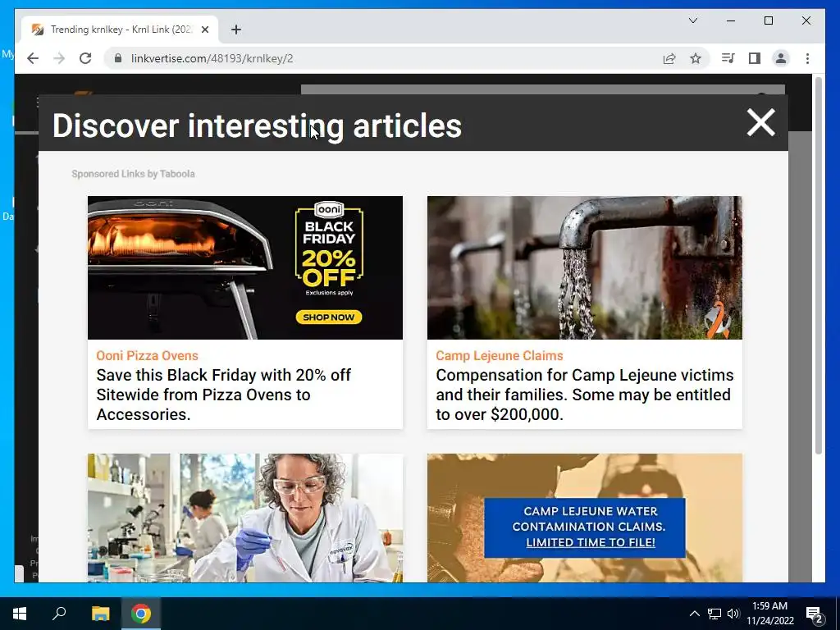
Task: Open network status tray icon
Action: [714, 614]
